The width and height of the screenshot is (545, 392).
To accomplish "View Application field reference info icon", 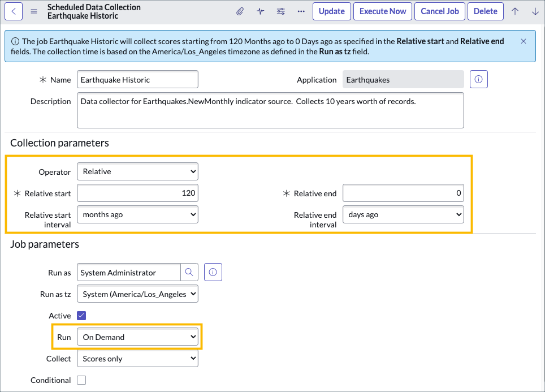I will point(478,79).
